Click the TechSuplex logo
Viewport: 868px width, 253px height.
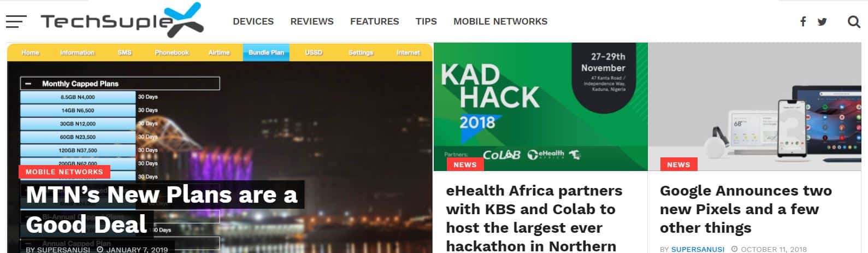[x=122, y=20]
